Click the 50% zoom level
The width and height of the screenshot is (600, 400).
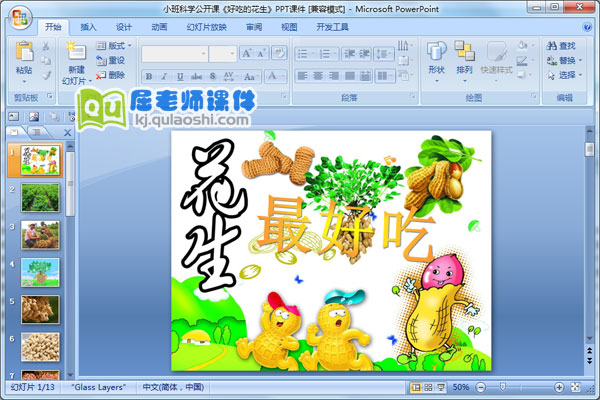[x=461, y=387]
